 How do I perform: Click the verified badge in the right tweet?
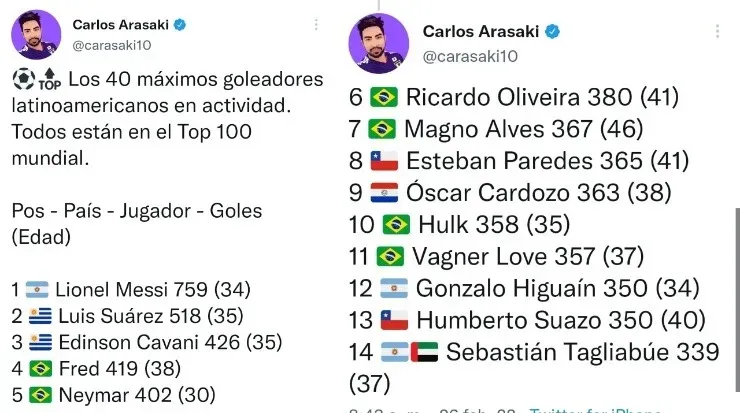551,32
